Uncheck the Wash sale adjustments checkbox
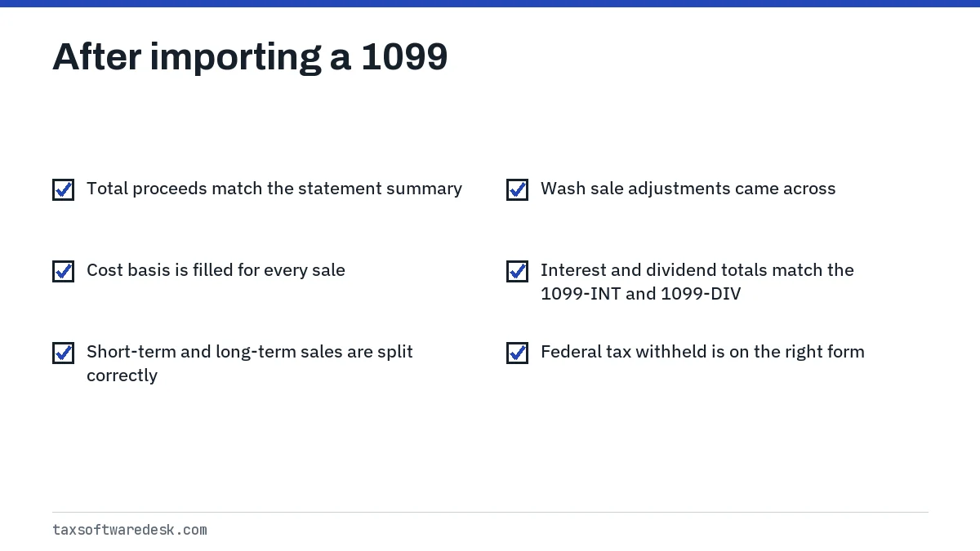980x551 pixels. pyautogui.click(x=517, y=189)
